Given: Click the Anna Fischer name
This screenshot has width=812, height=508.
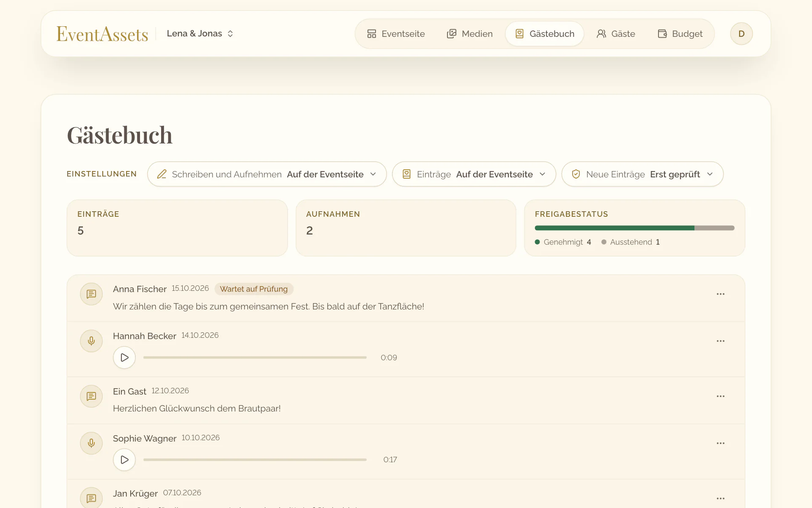Looking at the screenshot, I should [x=140, y=289].
